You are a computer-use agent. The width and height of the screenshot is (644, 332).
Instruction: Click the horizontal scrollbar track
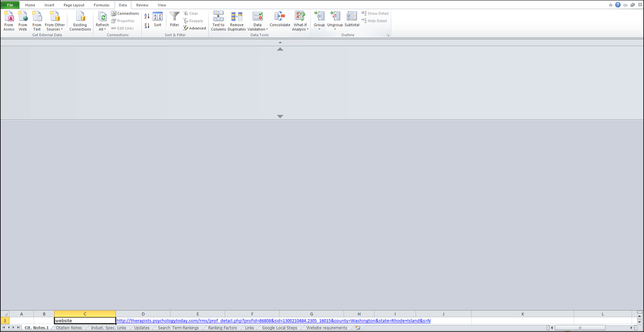pos(591,327)
